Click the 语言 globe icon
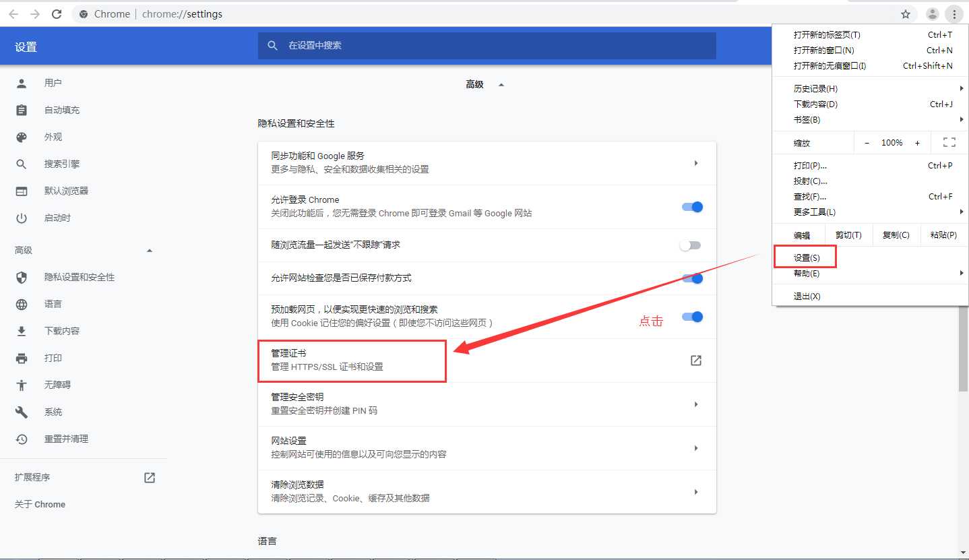 point(22,304)
